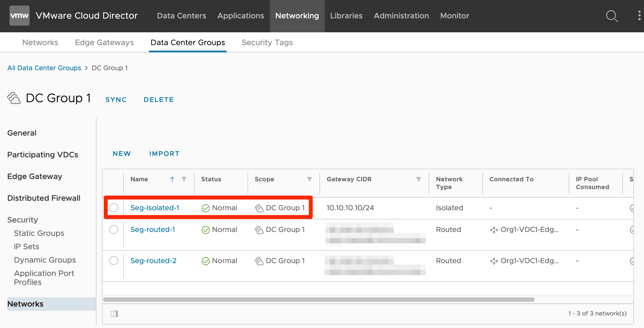Click the SYNC button
644x328 pixels.
click(x=116, y=100)
